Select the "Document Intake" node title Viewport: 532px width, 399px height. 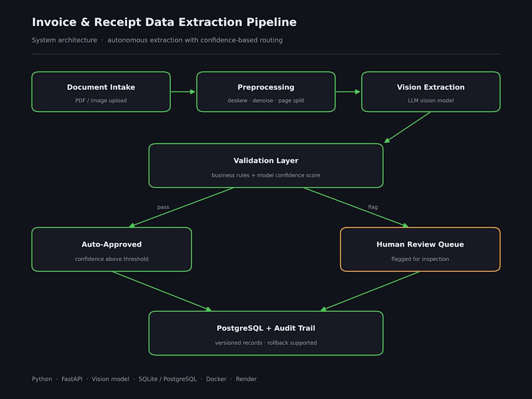101,87
